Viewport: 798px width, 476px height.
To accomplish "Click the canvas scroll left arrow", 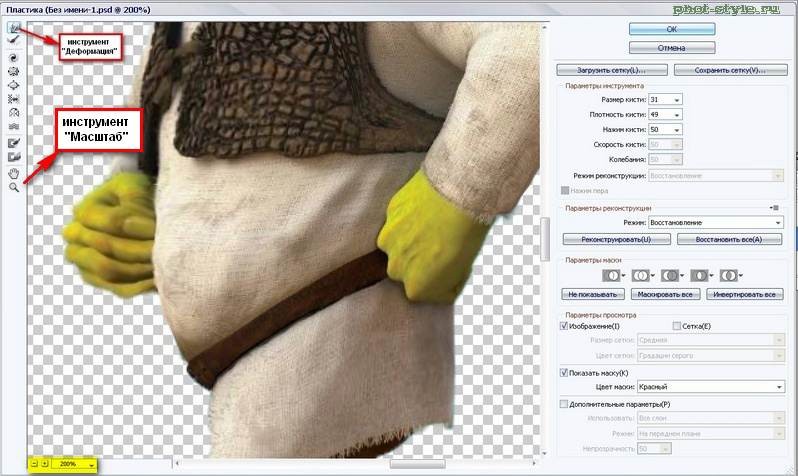I will coord(177,463).
